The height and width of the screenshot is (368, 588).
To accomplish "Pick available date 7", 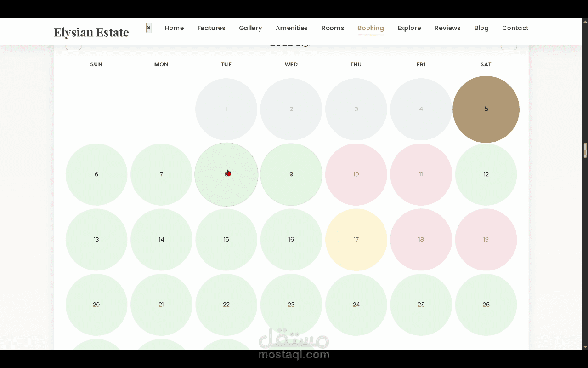I will (x=161, y=174).
